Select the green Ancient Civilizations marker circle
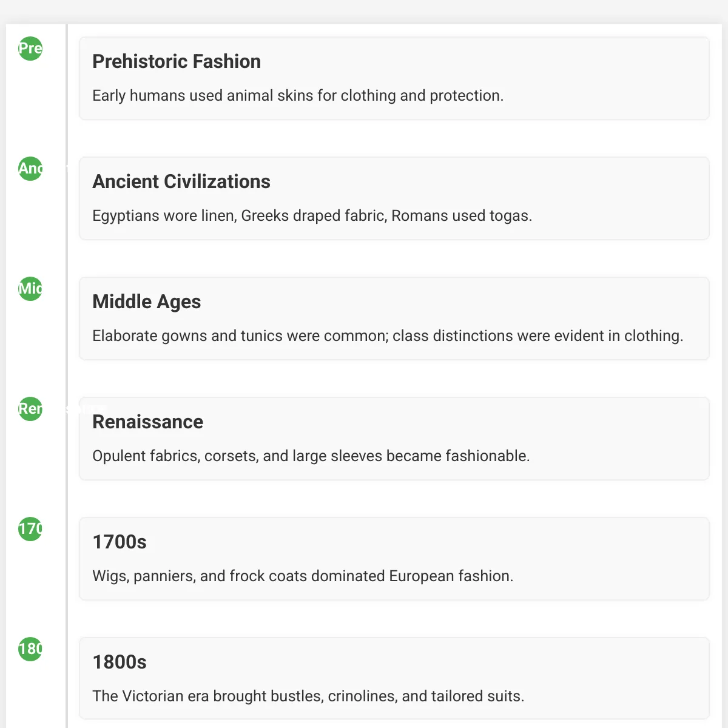728x728 pixels. [30, 169]
